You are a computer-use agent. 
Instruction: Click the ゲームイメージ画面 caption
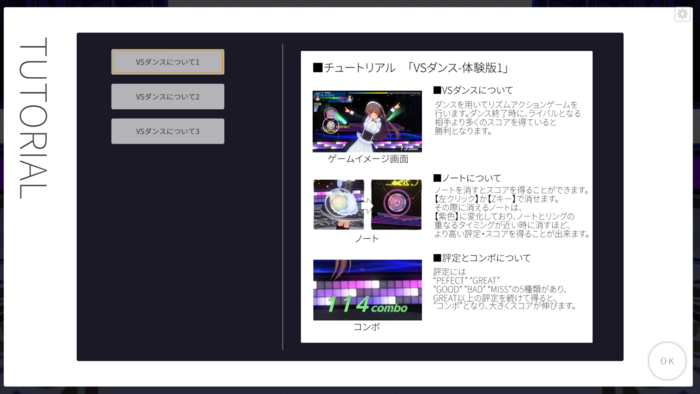(368, 159)
